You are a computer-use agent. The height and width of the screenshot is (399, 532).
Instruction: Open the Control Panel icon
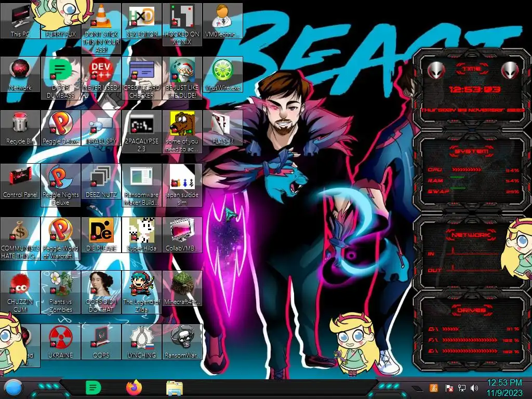coord(20,181)
